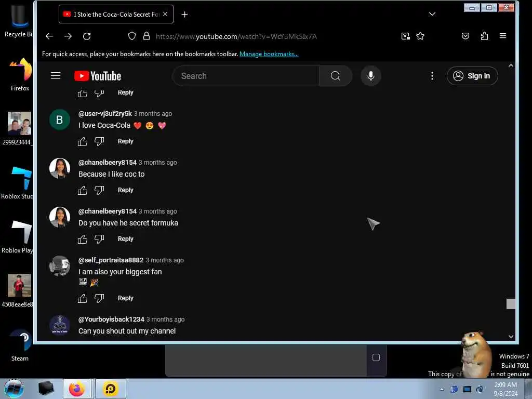The height and width of the screenshot is (399, 532).
Task: Open the yellow app taskbar button
Action: 111,389
